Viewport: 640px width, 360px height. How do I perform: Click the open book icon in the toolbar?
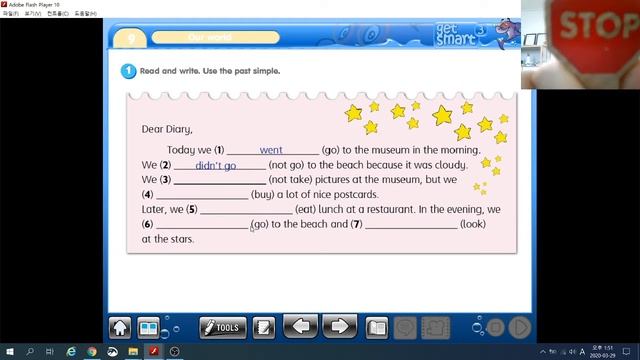click(x=376, y=327)
